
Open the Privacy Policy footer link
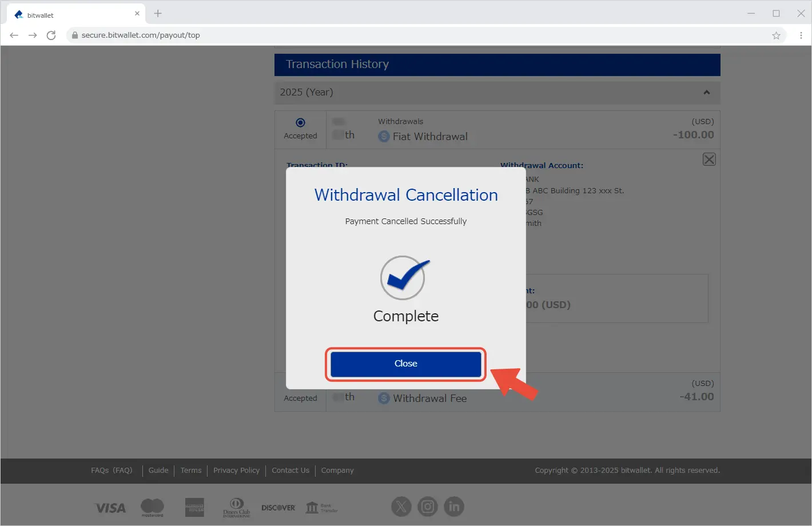[x=236, y=471]
